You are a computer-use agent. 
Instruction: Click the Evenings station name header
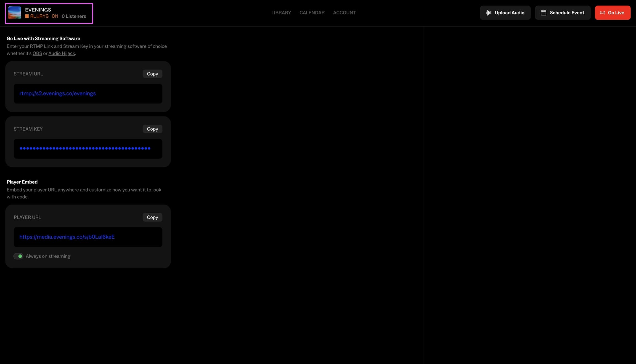click(x=38, y=10)
